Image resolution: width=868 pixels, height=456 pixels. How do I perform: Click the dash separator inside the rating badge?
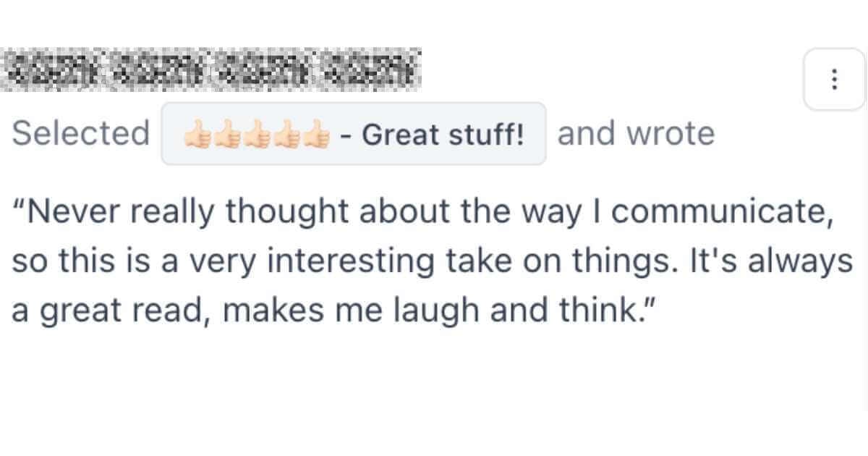click(346, 135)
